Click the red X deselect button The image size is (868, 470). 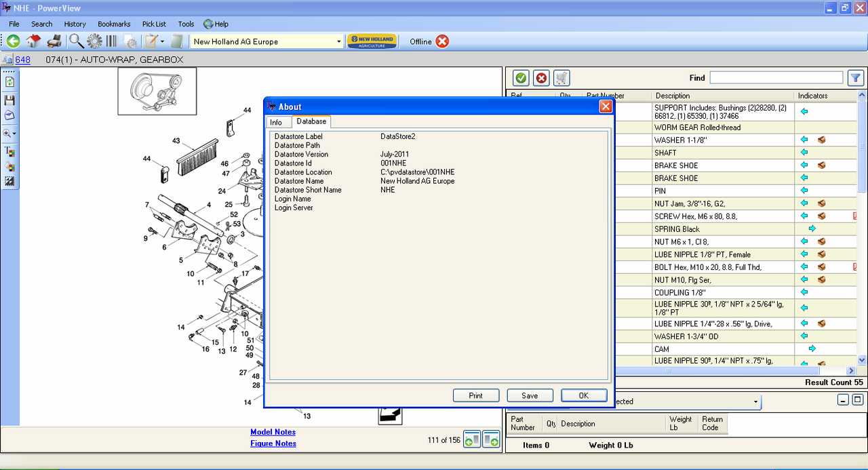(x=541, y=78)
